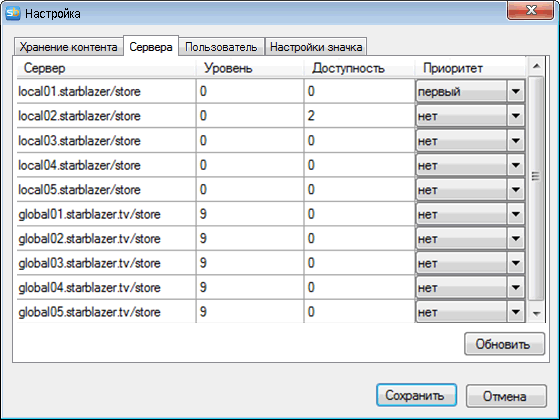Select the local03.starblazer/store server cell

106,140
